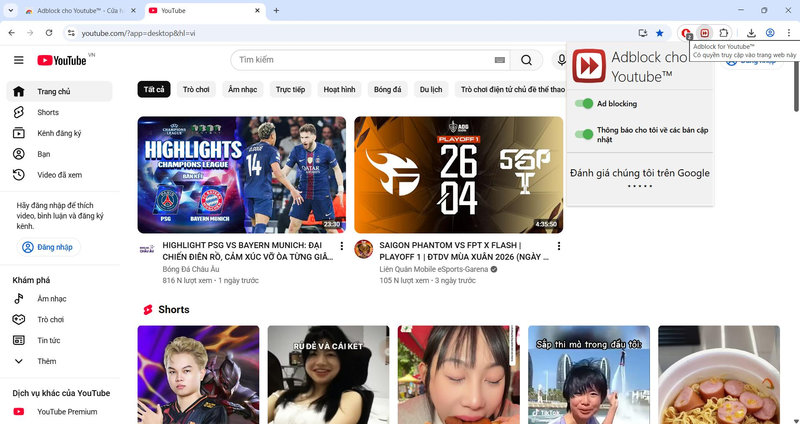The height and width of the screenshot is (424, 800).
Task: Open Bạn in sidebar
Action: 59,154
